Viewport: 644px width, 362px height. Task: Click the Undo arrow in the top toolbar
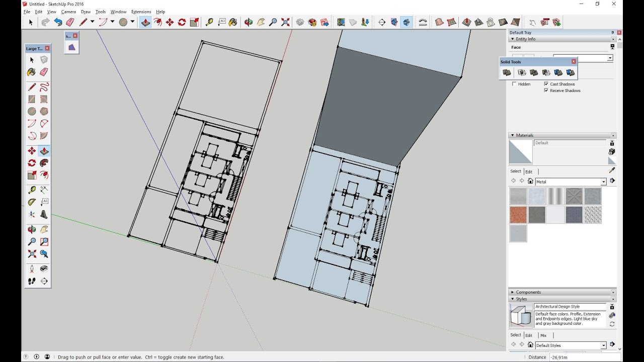coord(58,22)
